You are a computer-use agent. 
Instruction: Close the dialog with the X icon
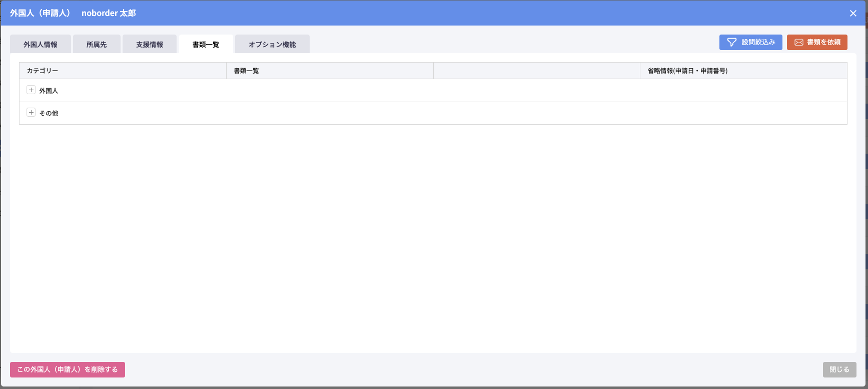coord(853,14)
